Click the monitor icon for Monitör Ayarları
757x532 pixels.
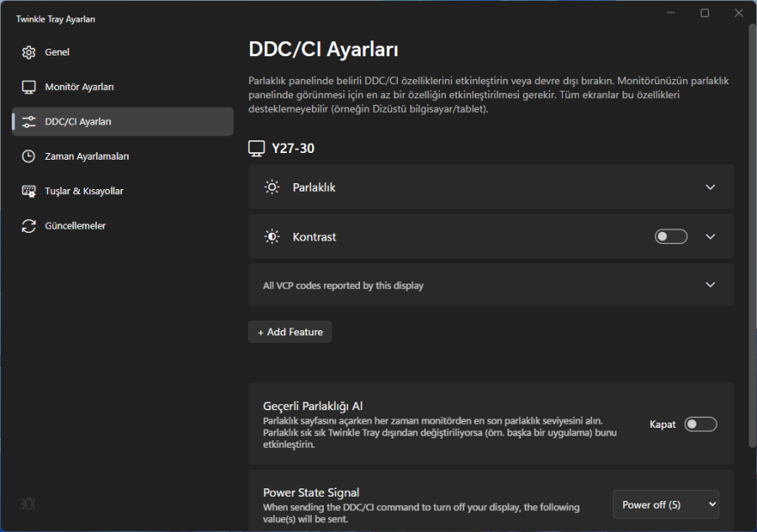coord(29,87)
